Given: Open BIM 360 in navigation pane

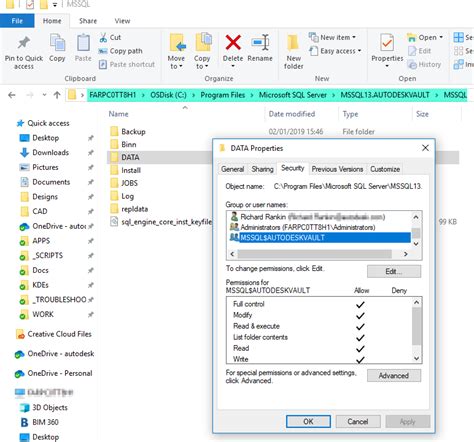Looking at the screenshot, I should [45, 422].
